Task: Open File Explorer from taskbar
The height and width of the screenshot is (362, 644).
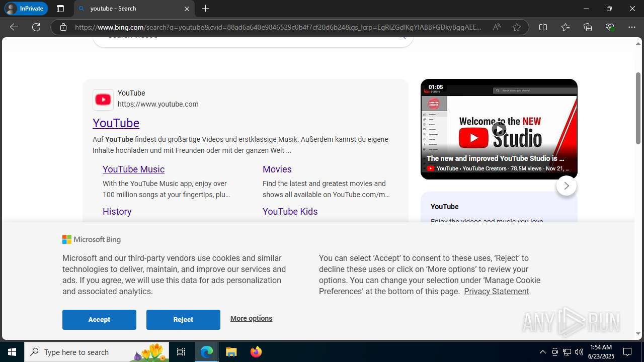Action: [231, 352]
